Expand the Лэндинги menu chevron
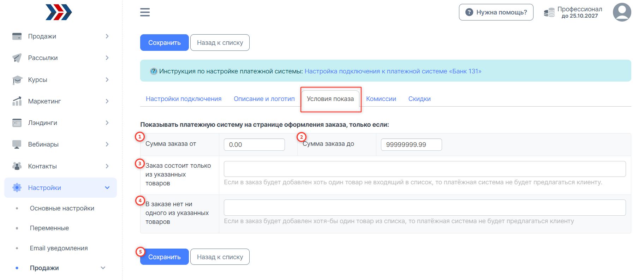The width and height of the screenshot is (644, 280). pos(107,123)
